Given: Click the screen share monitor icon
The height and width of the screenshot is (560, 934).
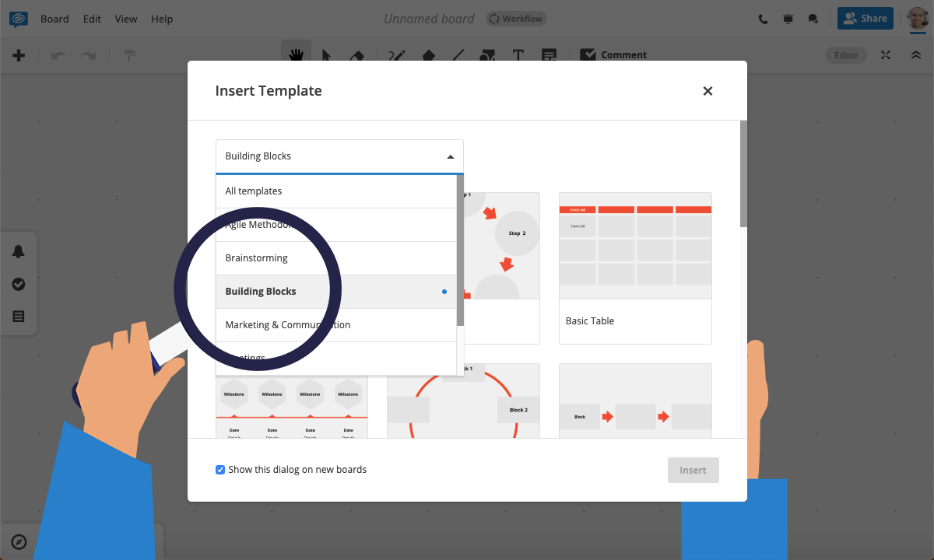Looking at the screenshot, I should coord(788,19).
